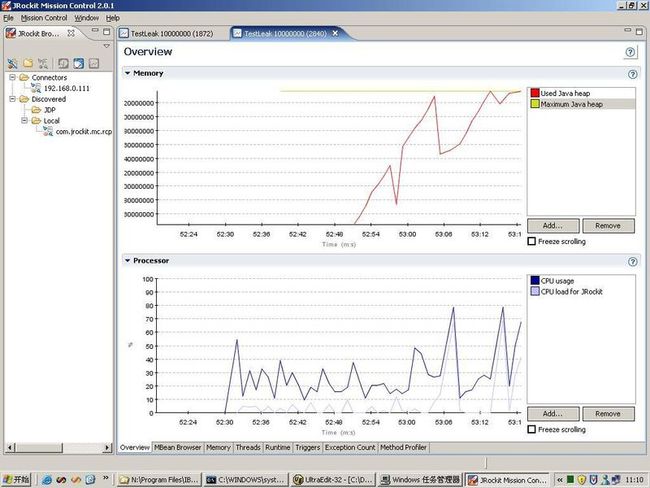
Task: Collapse the Processor section
Action: (127, 260)
